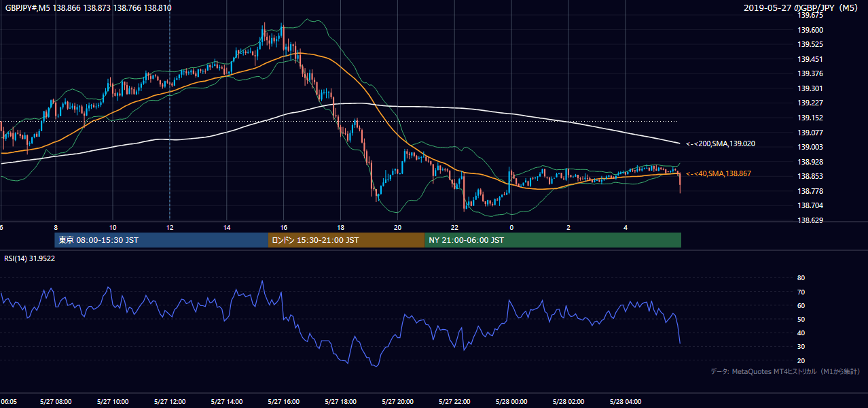Click hour label 12 under price chart

(x=170, y=227)
